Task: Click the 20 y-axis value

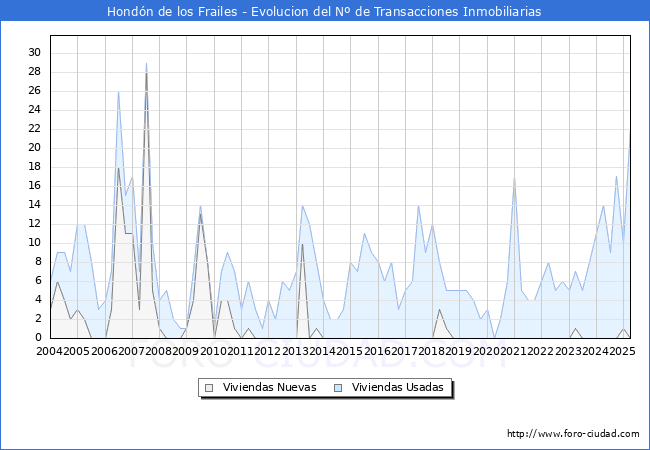Action: point(35,148)
